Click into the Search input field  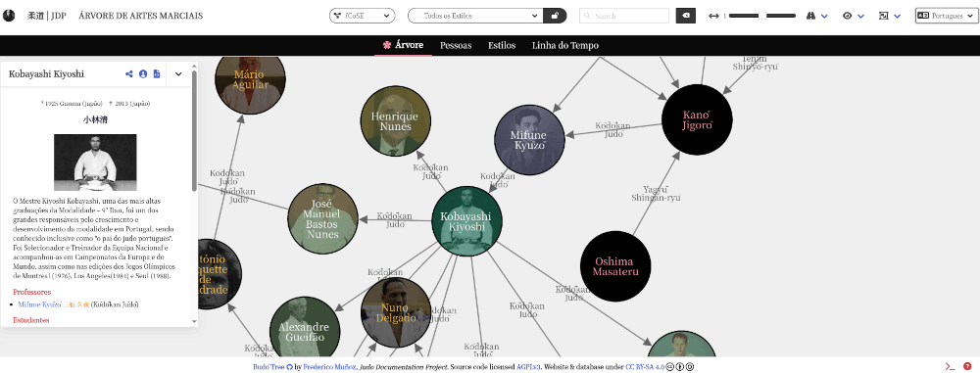point(623,16)
